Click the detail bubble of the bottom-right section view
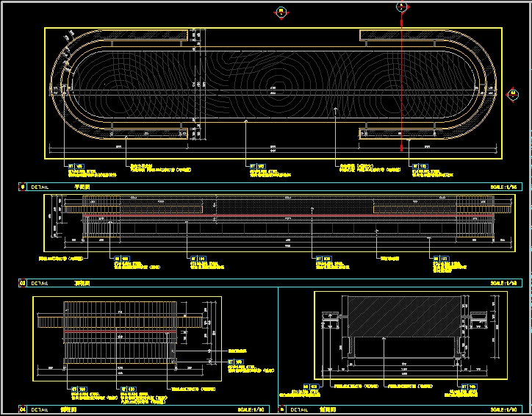Screen dimensions: 532x416 (284, 409)
